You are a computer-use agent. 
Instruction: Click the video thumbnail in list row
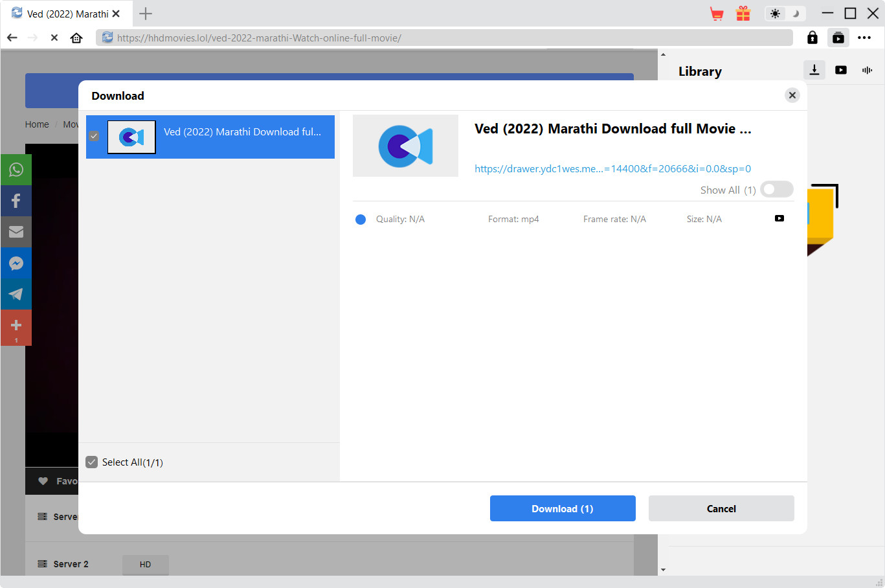pos(131,137)
